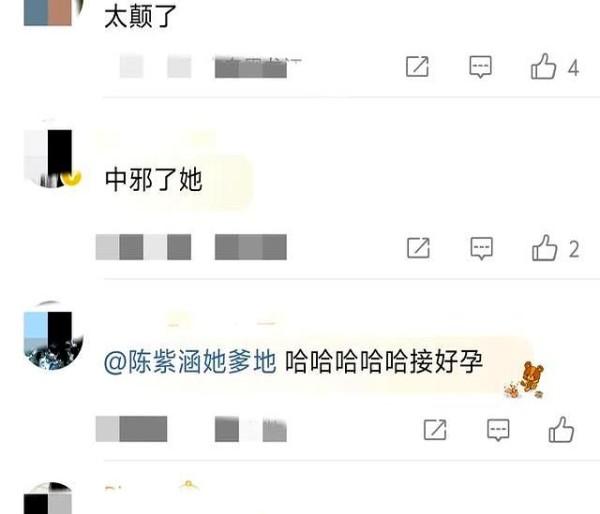
Task: Share the "哈哈哈哈哈接好孕" comment
Action: [435, 430]
